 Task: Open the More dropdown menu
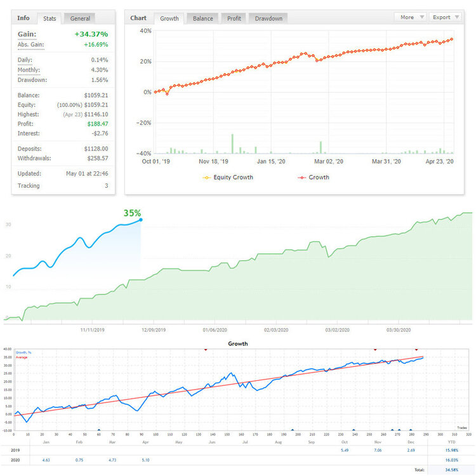coord(411,17)
